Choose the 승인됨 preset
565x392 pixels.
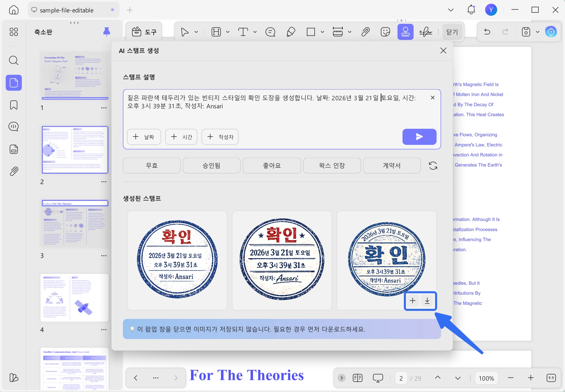coord(211,166)
